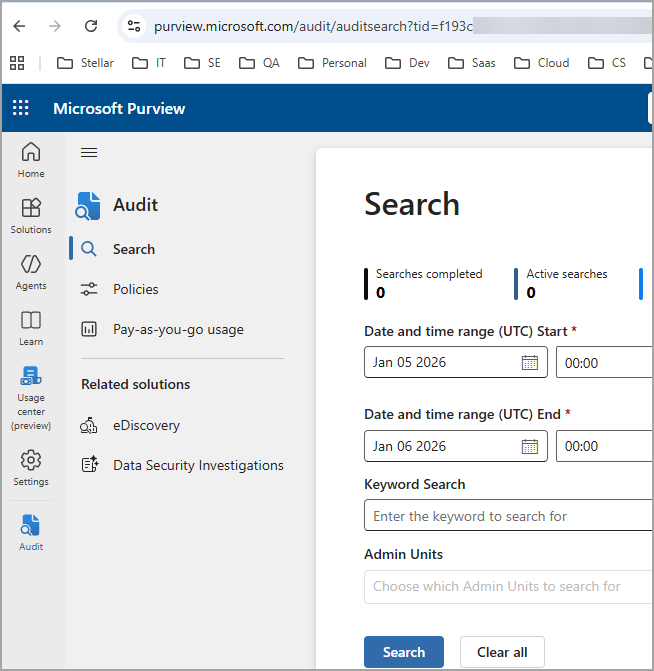This screenshot has height=671, width=654.
Task: Open Solutions in the left rail
Action: click(31, 215)
